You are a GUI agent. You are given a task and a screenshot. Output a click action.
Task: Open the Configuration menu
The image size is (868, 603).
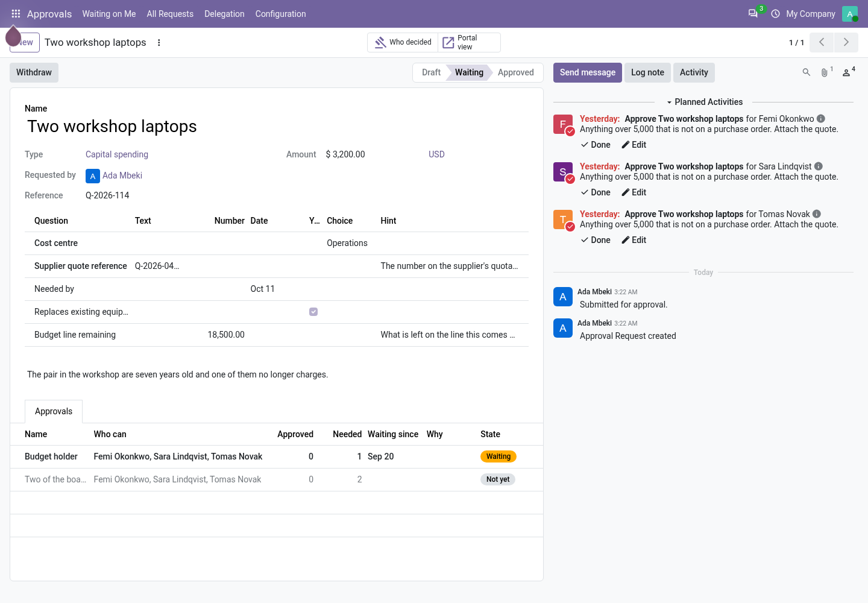[280, 14]
